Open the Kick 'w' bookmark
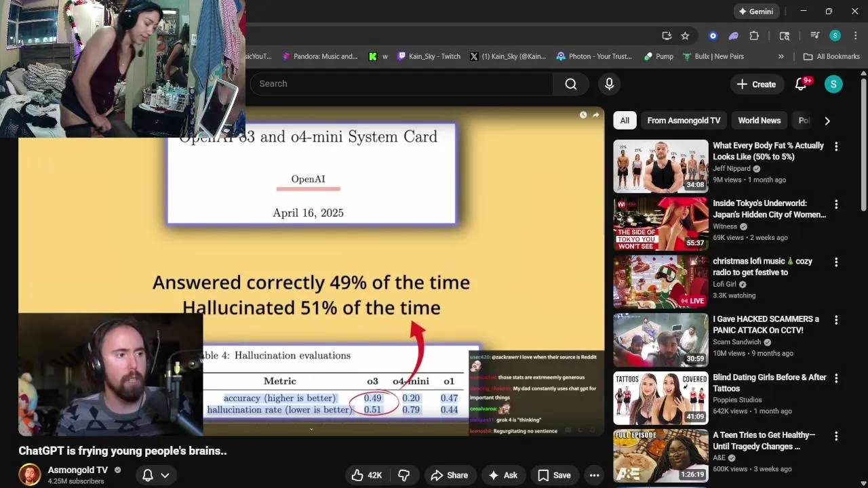 378,56
